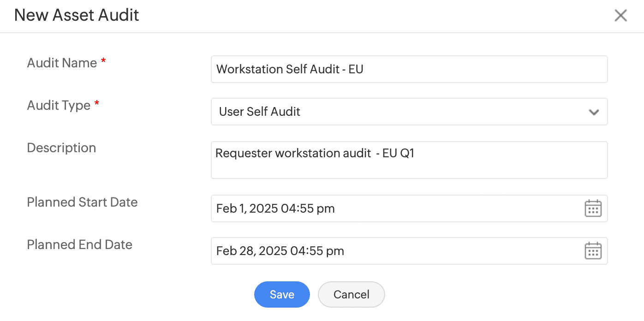The width and height of the screenshot is (644, 321).
Task: Click the 'Description' field label
Action: click(61, 148)
